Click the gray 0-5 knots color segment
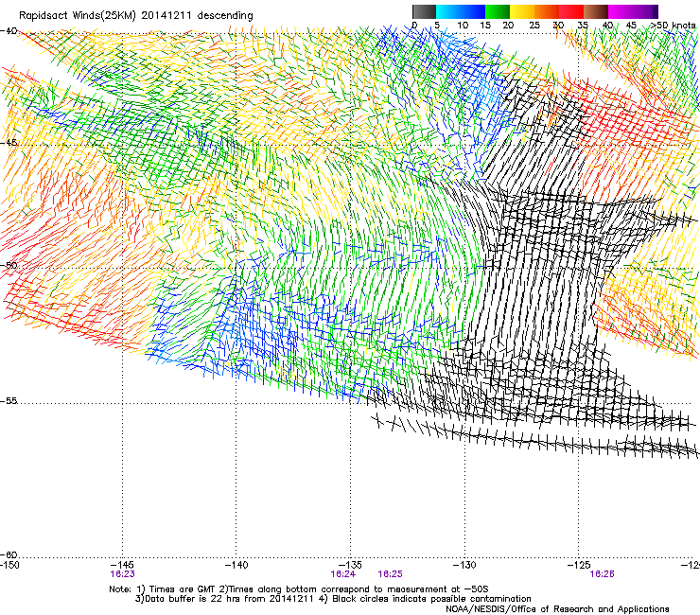The width and height of the screenshot is (700, 615). pyautogui.click(x=424, y=11)
